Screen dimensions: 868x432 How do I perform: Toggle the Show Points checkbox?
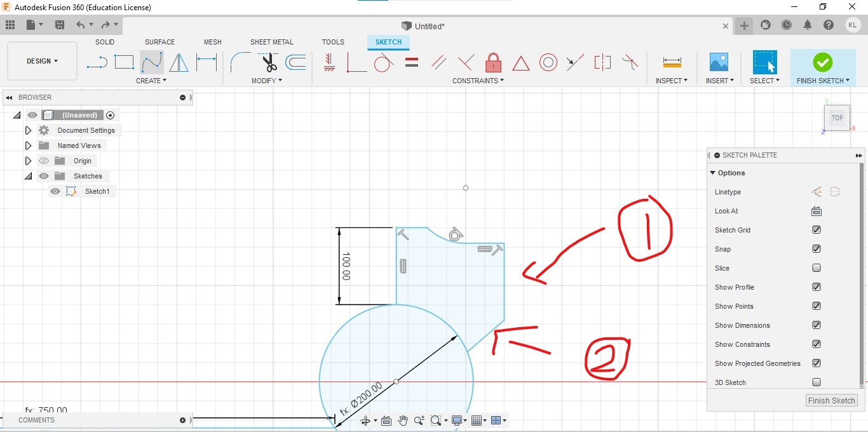(x=817, y=306)
